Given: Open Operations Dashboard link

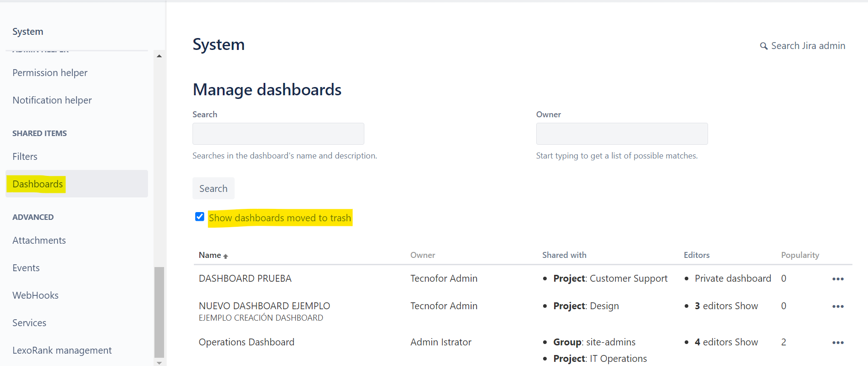Looking at the screenshot, I should tap(246, 342).
